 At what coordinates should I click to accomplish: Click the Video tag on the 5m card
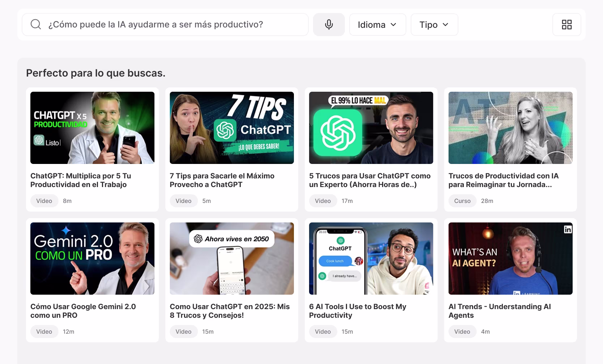point(184,201)
